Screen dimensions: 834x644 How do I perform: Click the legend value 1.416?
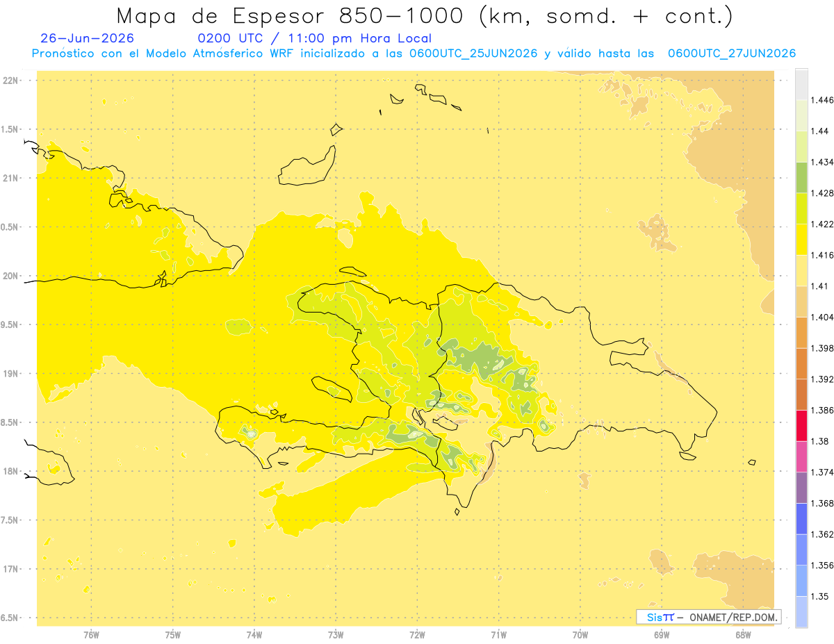pyautogui.click(x=822, y=256)
